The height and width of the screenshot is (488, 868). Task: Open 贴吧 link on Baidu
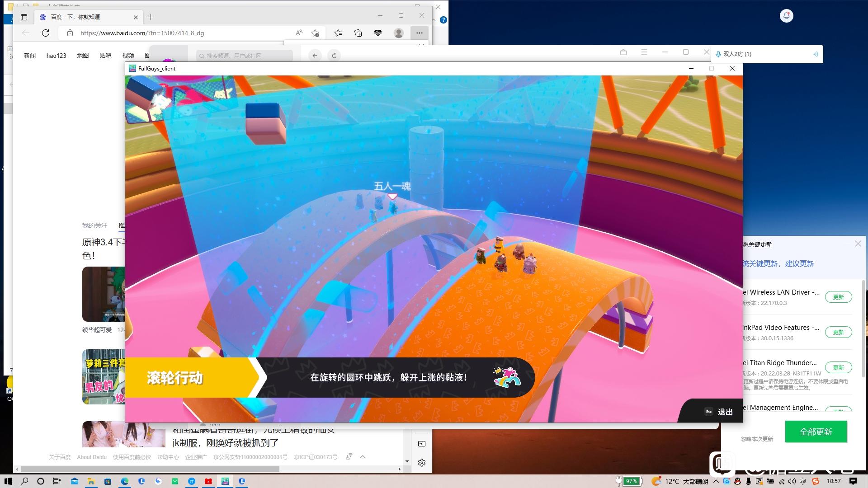[105, 56]
